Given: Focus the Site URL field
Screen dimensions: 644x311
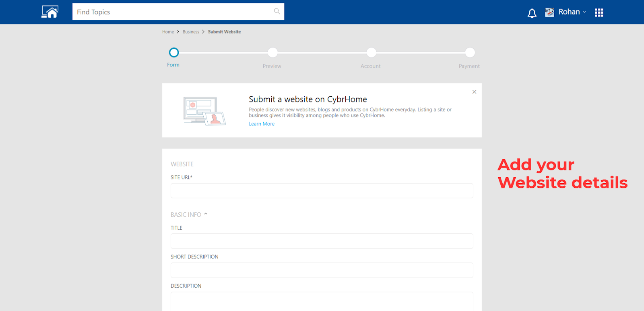Looking at the screenshot, I should [322, 191].
